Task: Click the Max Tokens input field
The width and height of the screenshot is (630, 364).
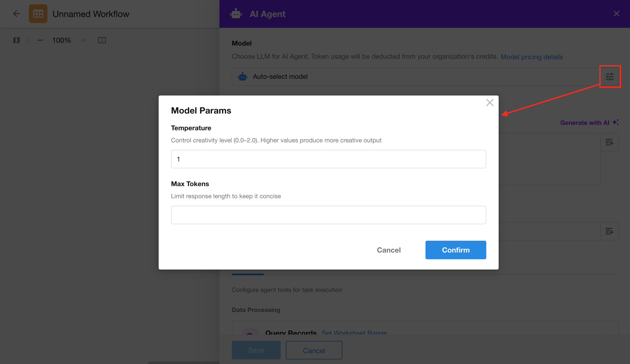Action: pyautogui.click(x=328, y=215)
